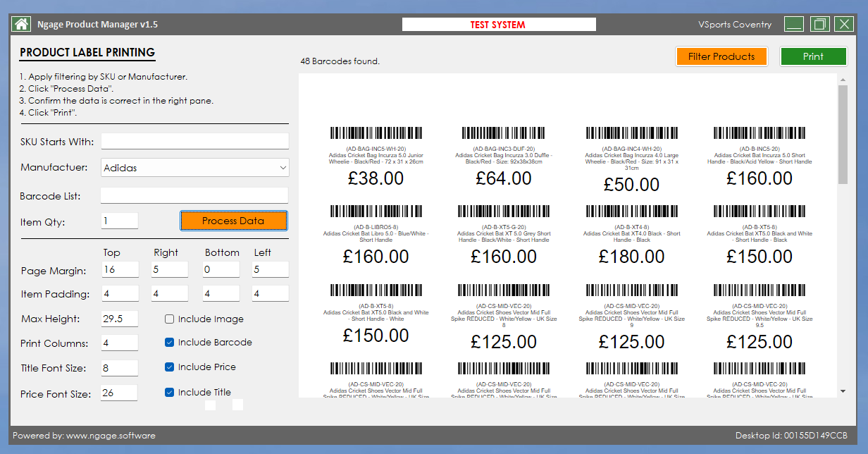Viewport: 868px width, 454px height.
Task: Click the AD-BAG-INC3-DUF-20 barcode label
Action: [x=504, y=157]
